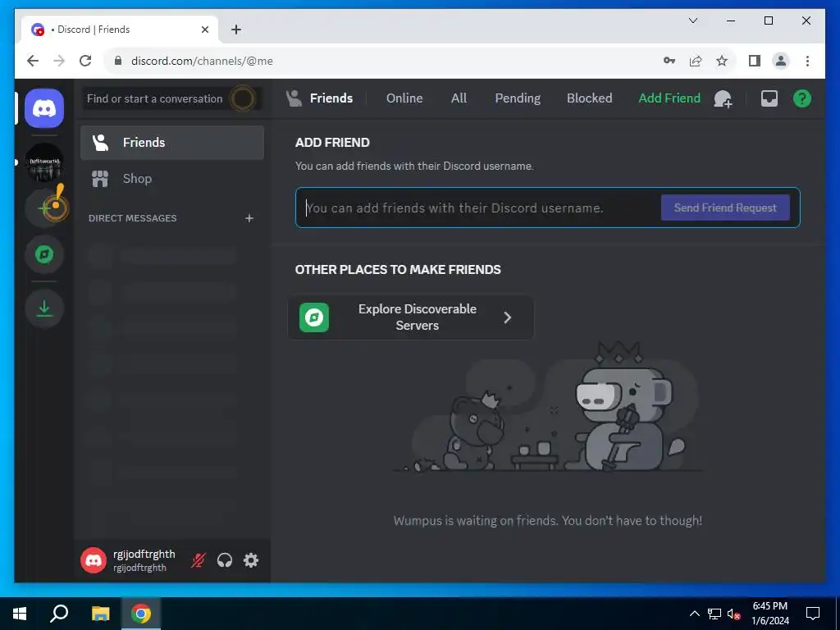Select the Add Friend tab
Image resolution: width=840 pixels, height=630 pixels.
(669, 98)
